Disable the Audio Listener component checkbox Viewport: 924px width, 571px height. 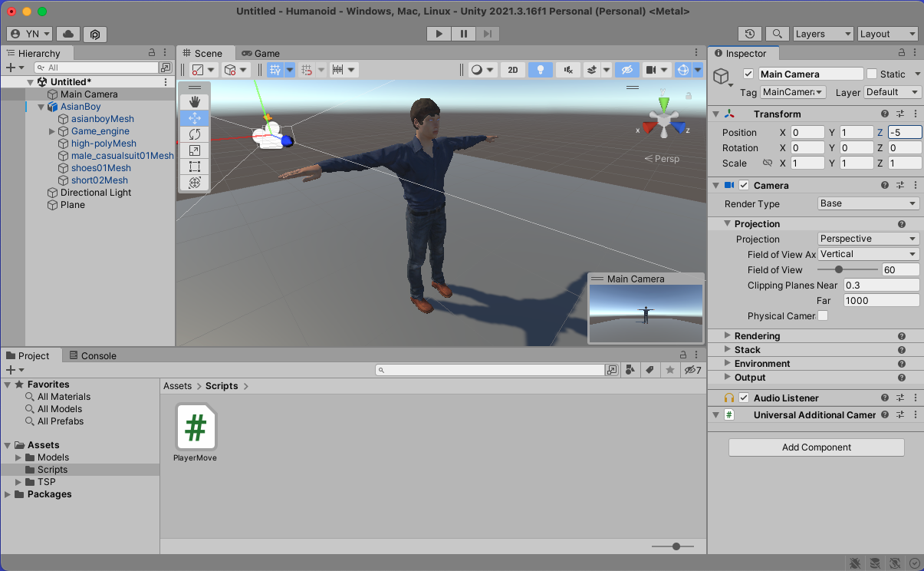(744, 398)
